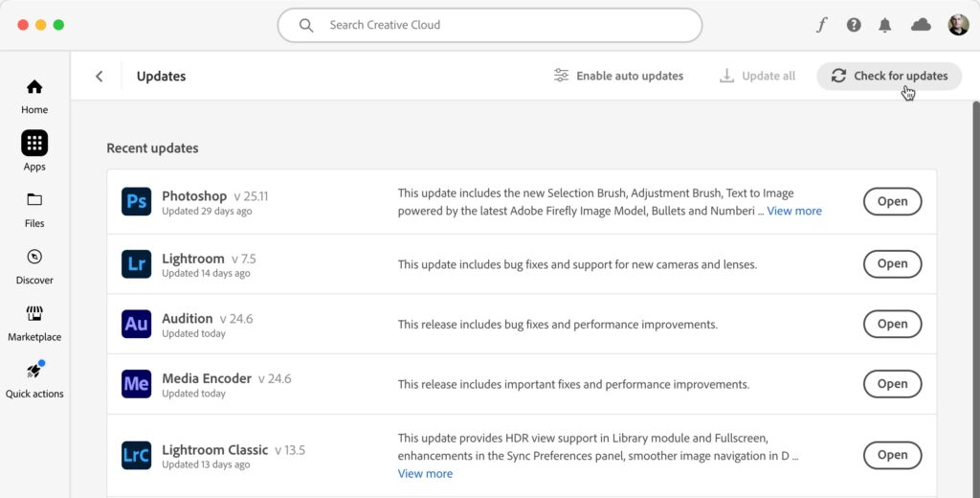The width and height of the screenshot is (980, 498).
Task: Open Lightroom Classic with its Open button
Action: 893,456
